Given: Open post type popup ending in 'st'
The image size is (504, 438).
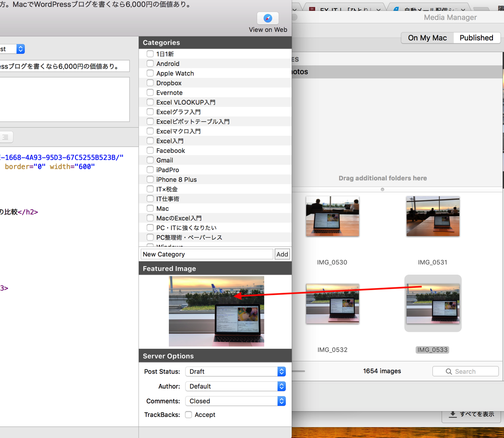Looking at the screenshot, I should pyautogui.click(x=12, y=49).
